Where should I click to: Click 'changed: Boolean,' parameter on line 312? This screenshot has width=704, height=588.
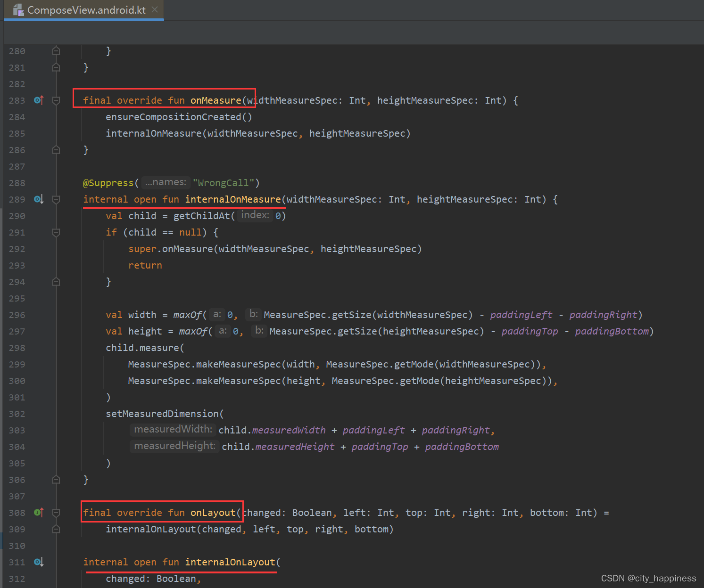153,579
